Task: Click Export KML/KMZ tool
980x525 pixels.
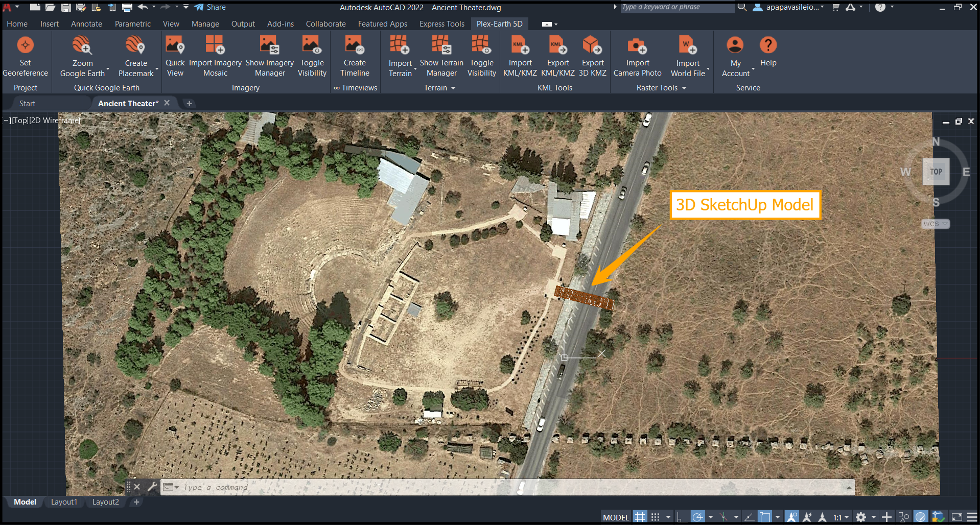Action: [558, 57]
